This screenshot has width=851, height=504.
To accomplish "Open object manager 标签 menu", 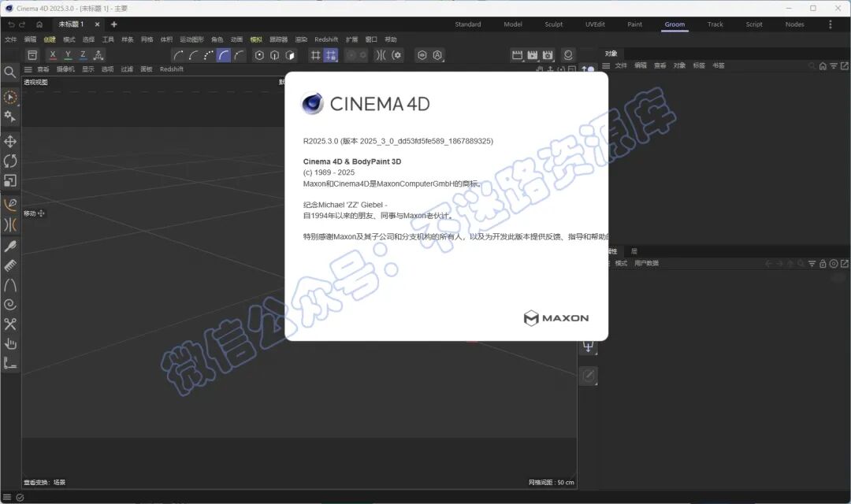I will tap(699, 65).
